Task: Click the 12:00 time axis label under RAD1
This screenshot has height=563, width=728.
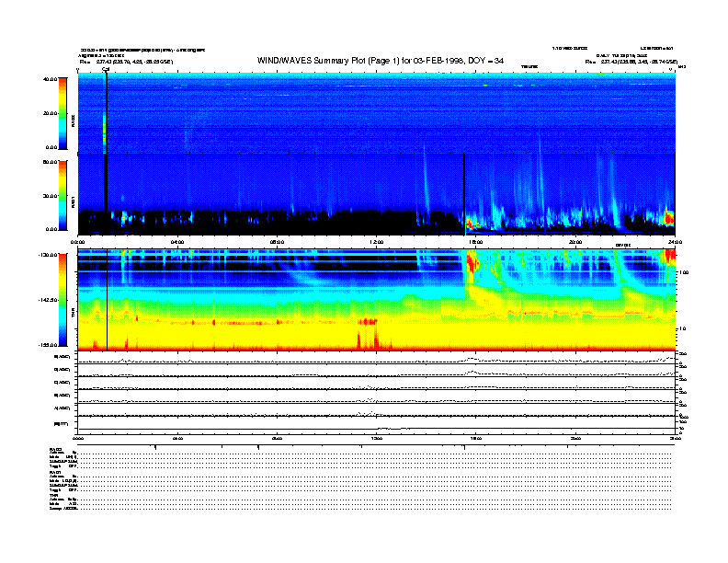Action: (376, 242)
